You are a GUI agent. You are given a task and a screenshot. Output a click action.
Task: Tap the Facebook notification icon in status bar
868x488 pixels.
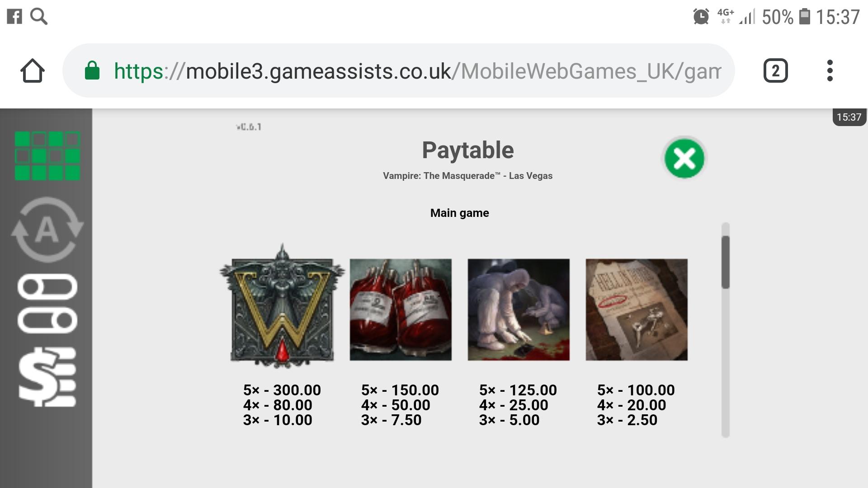click(x=14, y=17)
